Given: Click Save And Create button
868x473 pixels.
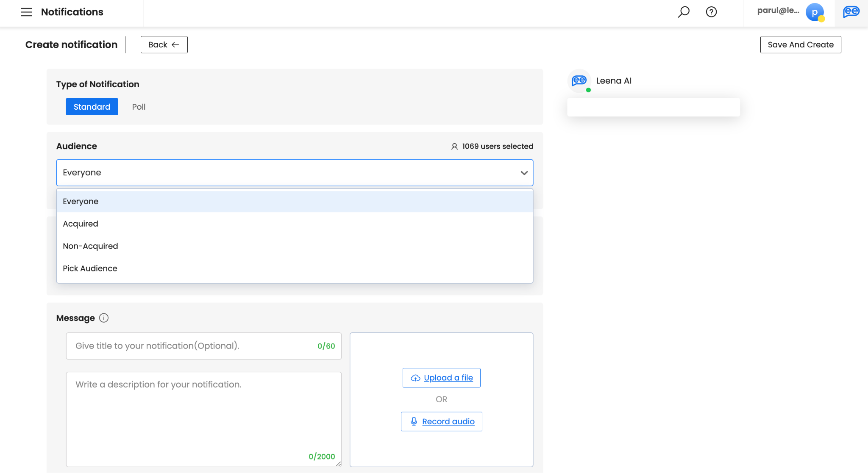Looking at the screenshot, I should pos(800,44).
